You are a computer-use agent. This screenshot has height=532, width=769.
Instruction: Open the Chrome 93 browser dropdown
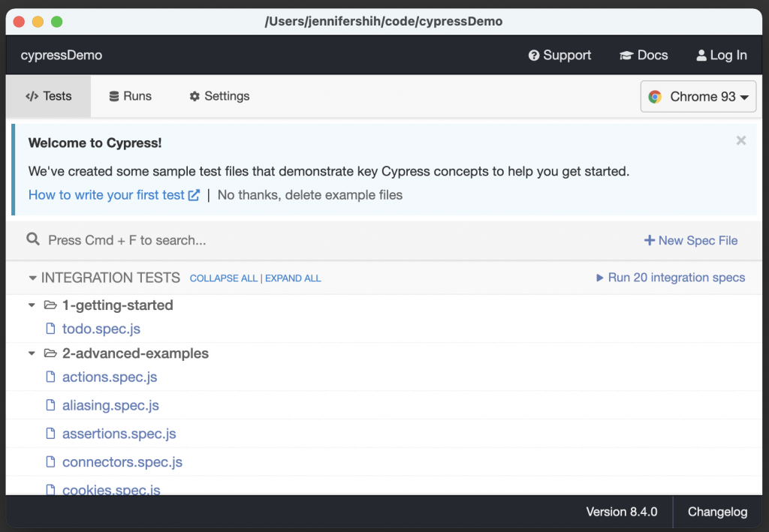[x=698, y=97]
